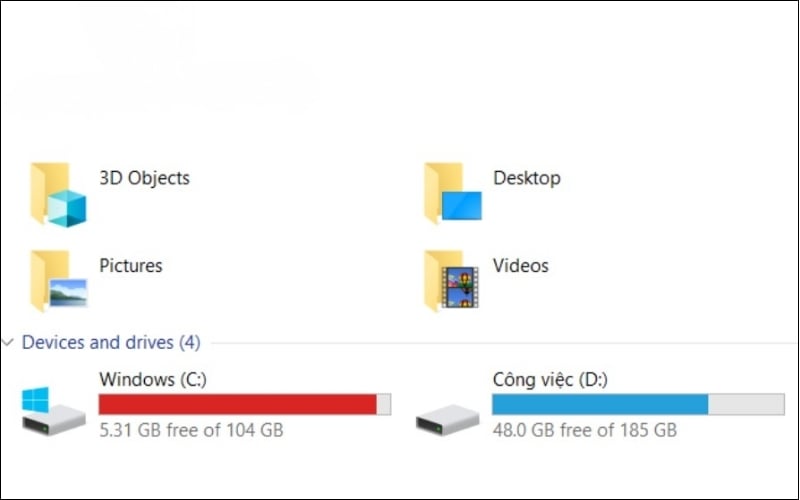Screen dimensions: 800x500
Task: Collapse the Devices and drives group chevron
Action: 9,343
